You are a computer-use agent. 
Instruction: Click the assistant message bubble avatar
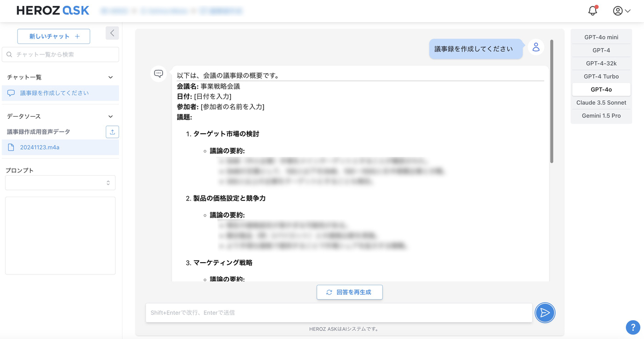pyautogui.click(x=158, y=74)
